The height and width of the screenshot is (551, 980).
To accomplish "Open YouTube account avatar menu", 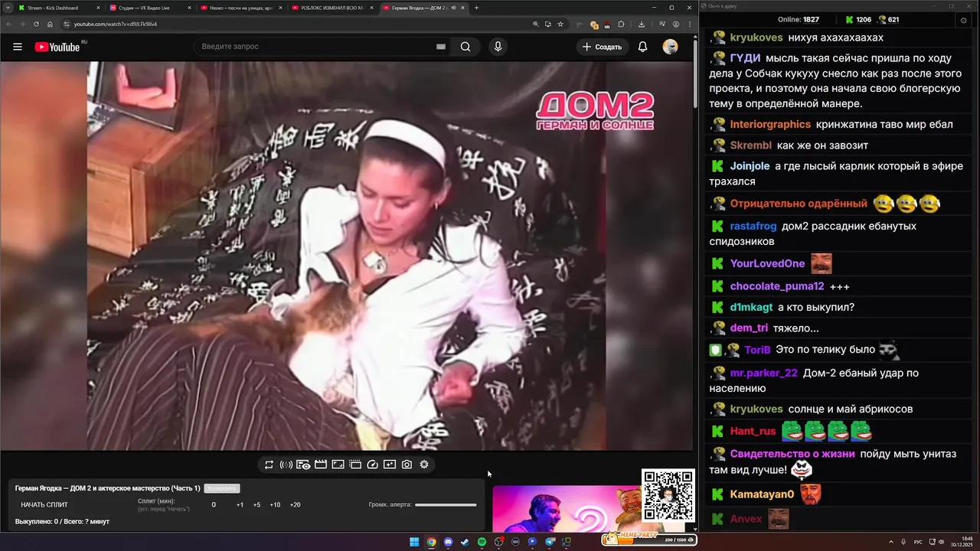I will pyautogui.click(x=670, y=47).
